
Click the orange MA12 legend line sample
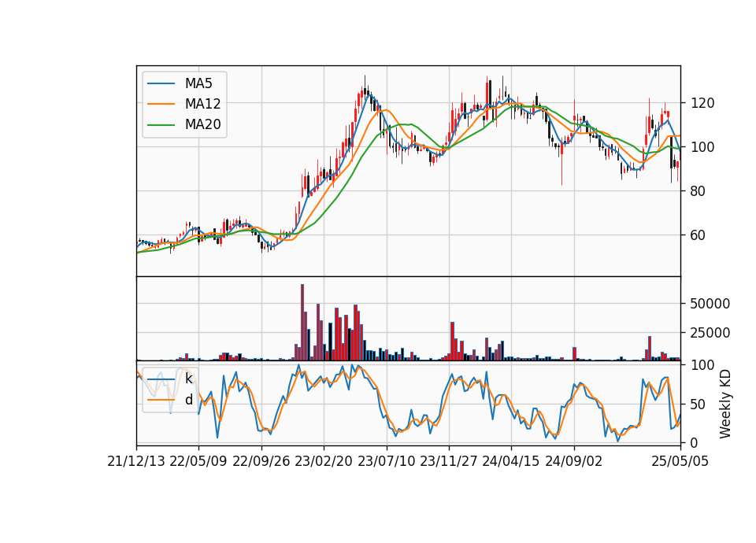click(x=161, y=104)
